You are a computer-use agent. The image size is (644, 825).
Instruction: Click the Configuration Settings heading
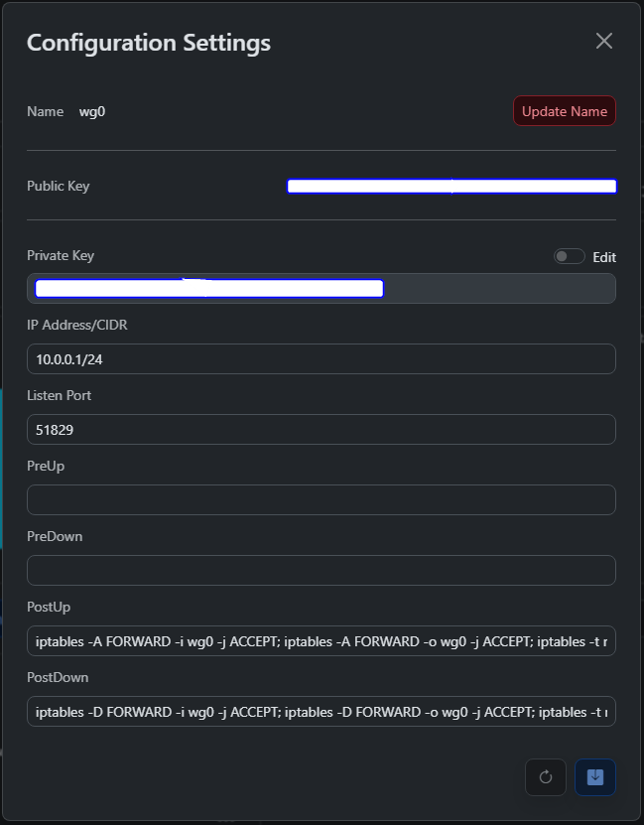coord(148,43)
